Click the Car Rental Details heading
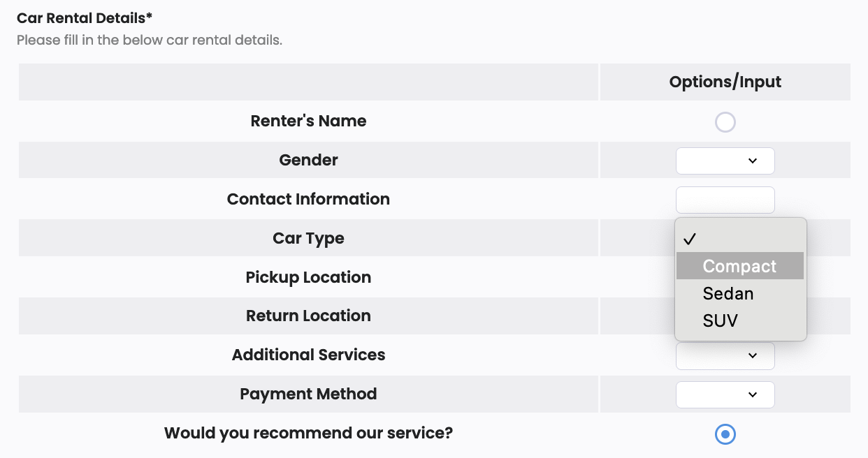This screenshot has width=868, height=458. pos(85,18)
